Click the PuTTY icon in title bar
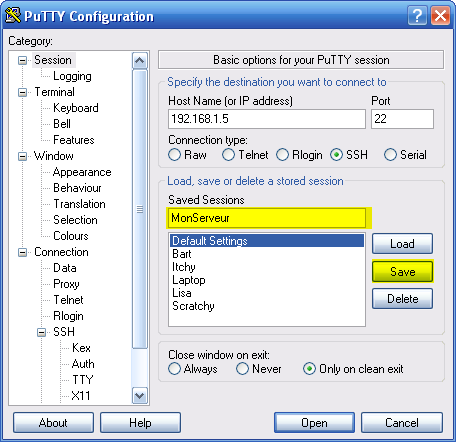 (x=13, y=15)
